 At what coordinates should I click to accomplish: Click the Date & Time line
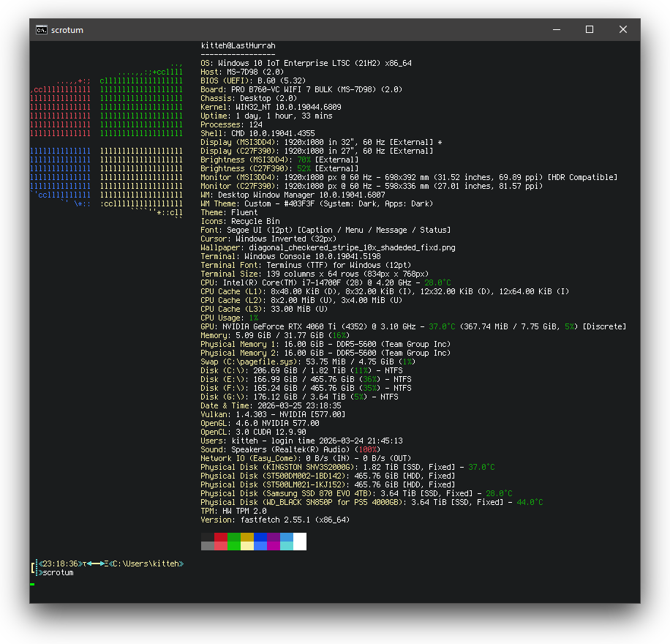271,405
